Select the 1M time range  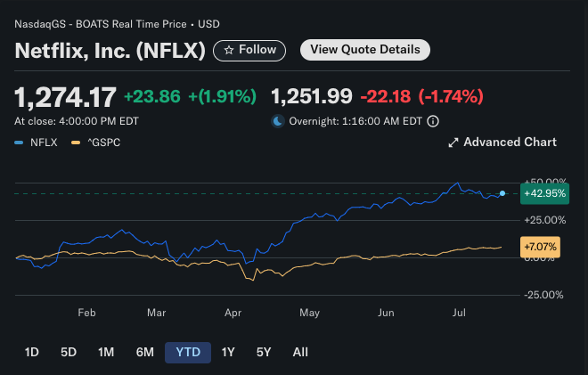pos(106,352)
